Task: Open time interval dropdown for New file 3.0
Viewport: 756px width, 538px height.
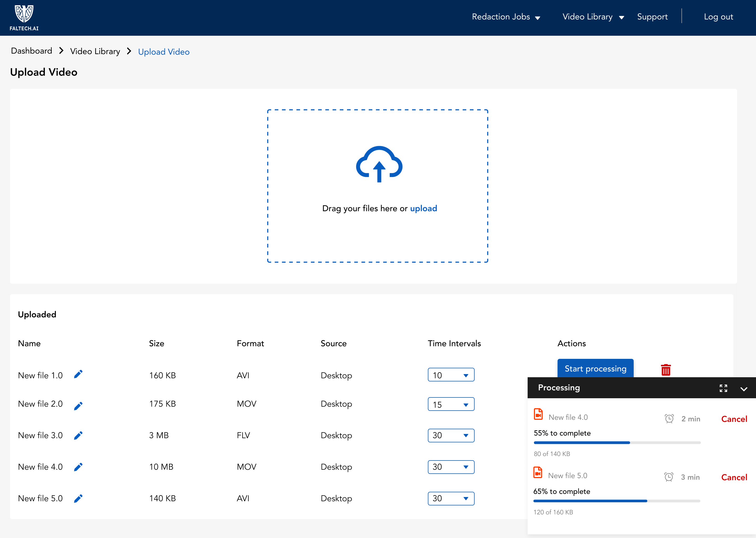Action: 451,435
